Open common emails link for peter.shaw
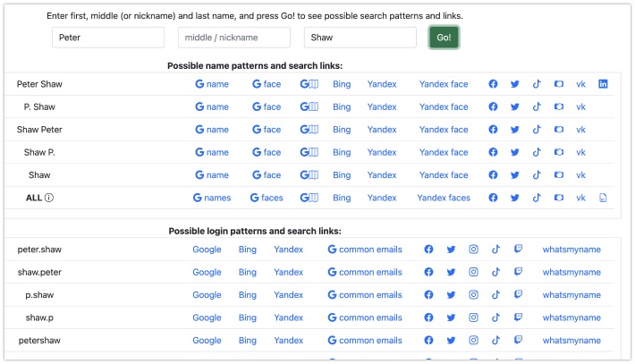This screenshot has height=364, width=635. pyautogui.click(x=365, y=250)
